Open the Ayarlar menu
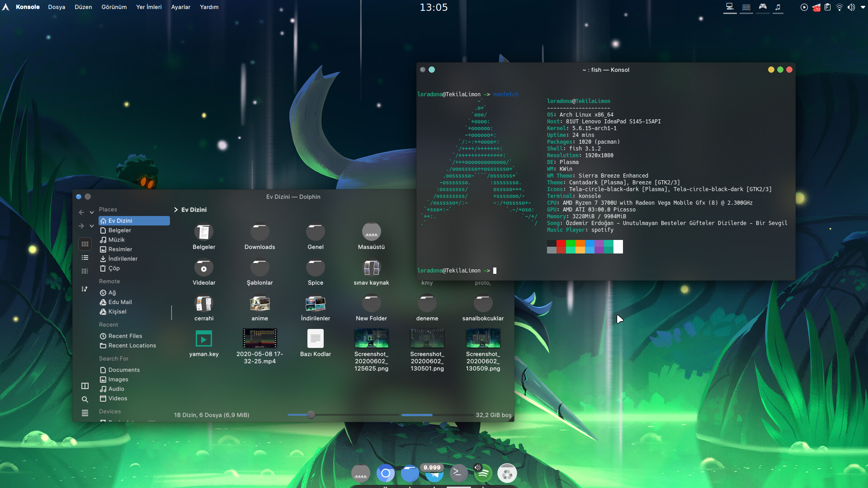 (180, 7)
